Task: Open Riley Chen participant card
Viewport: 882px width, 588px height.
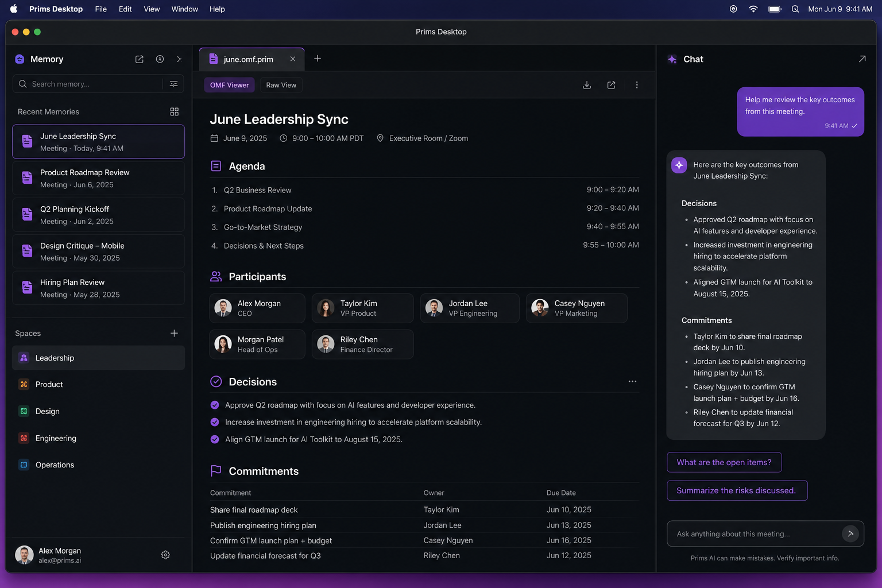Action: pyautogui.click(x=362, y=345)
